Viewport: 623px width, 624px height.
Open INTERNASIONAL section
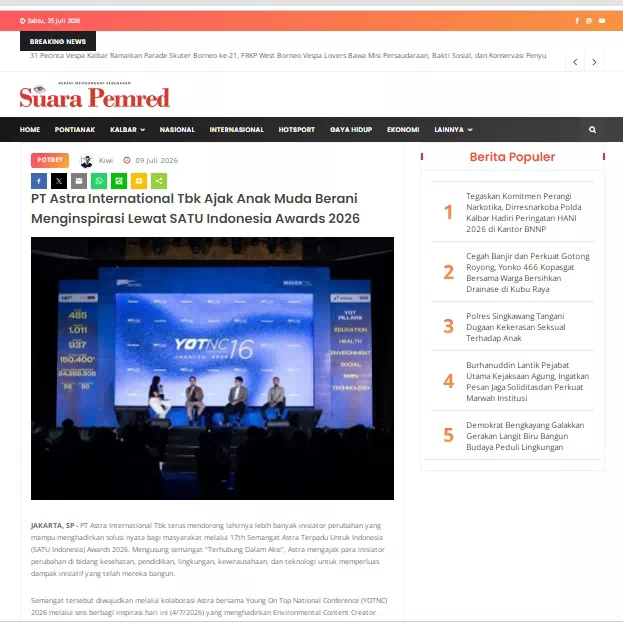236,130
